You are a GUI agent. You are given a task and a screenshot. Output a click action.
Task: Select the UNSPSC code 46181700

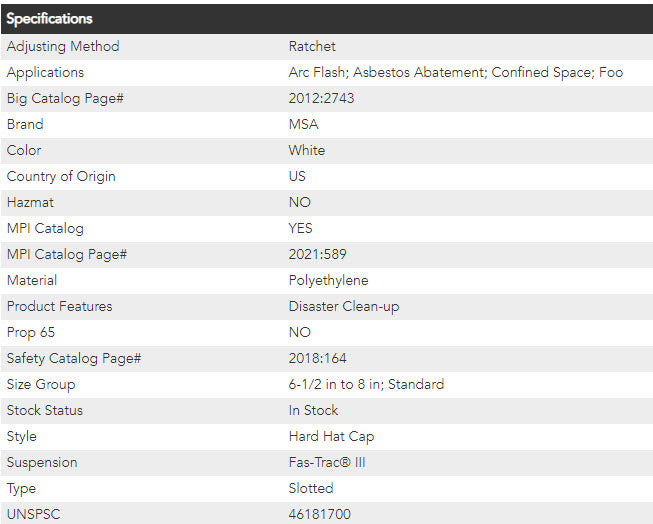click(x=319, y=514)
